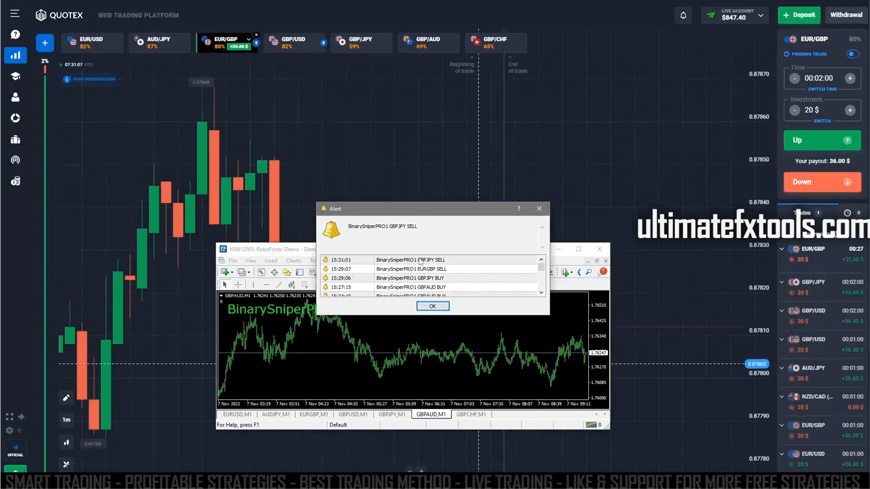The image size is (870, 489).
Task: Click the MetaTrader search magnifier icon
Action: [589, 272]
